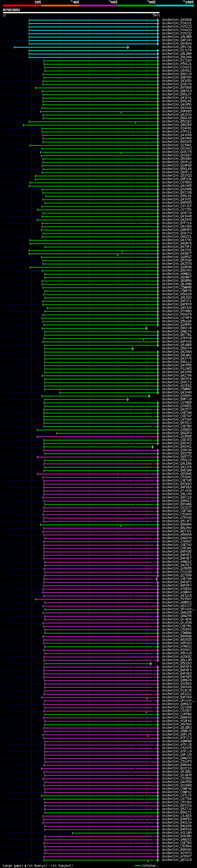Click label UniRef100_B9T9F2
This screenshot has width=197, height=868.
pos(176,247)
